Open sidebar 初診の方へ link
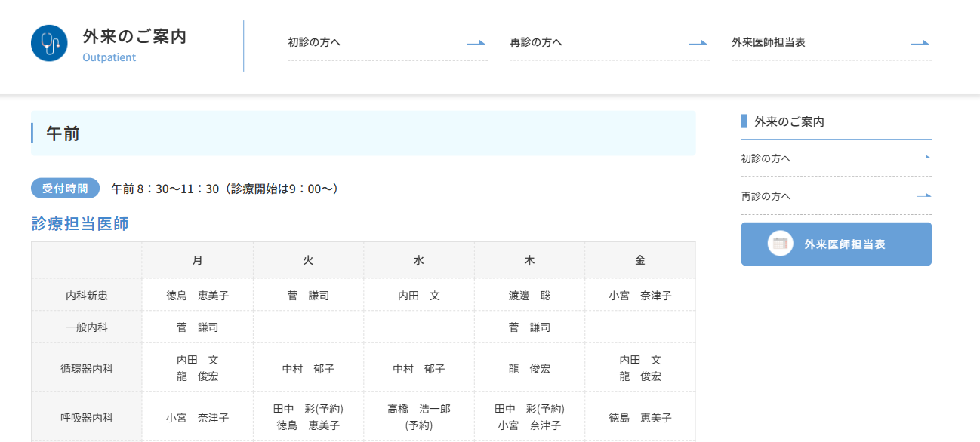980x442 pixels. [x=837, y=158]
